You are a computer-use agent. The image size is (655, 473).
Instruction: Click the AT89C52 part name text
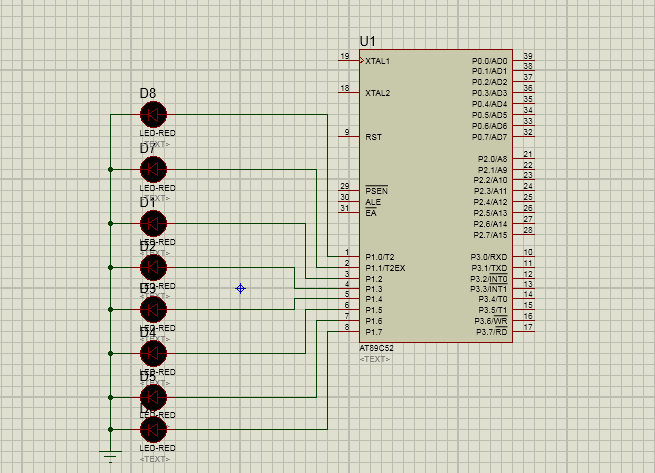[x=378, y=348]
